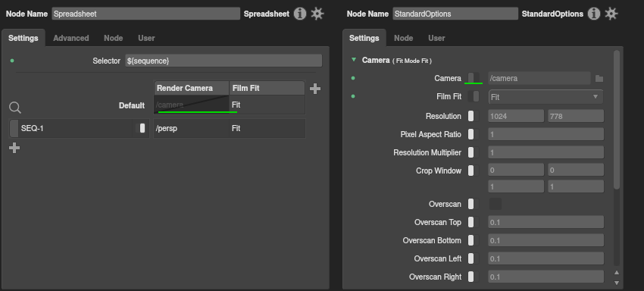The width and height of the screenshot is (644, 291).
Task: Toggle the Film Fit plug switch
Action: pos(473,96)
